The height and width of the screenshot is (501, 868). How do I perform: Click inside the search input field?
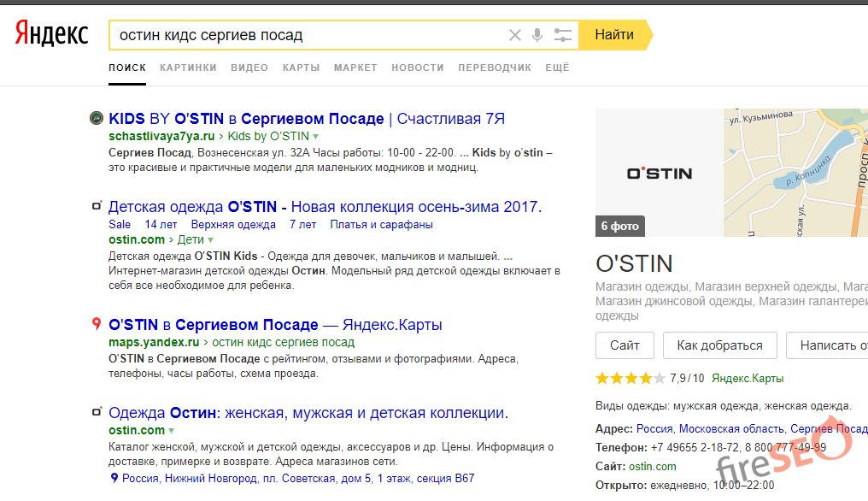[308, 35]
